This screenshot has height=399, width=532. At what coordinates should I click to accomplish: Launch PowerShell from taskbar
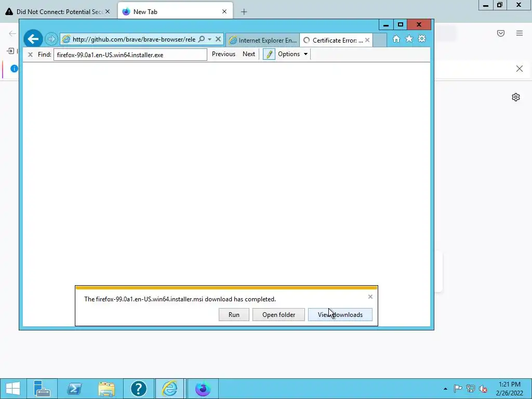click(x=74, y=389)
